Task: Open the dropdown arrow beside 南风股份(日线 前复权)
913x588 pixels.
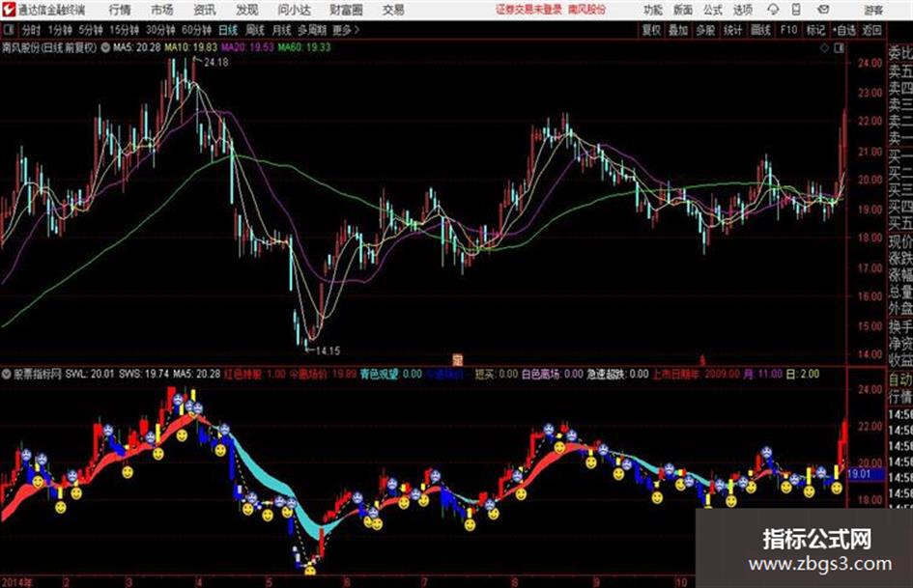Action: 105,47
